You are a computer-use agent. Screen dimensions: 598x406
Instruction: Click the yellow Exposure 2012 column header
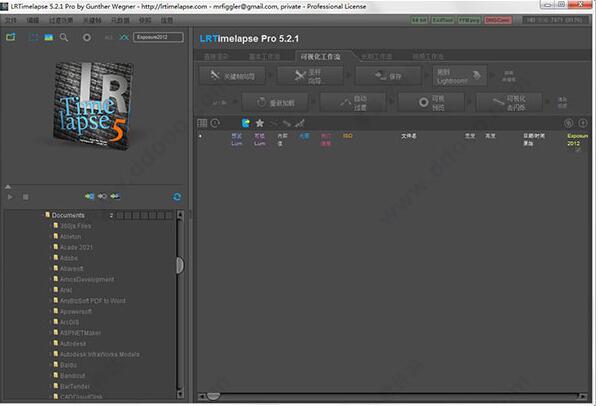(577, 140)
